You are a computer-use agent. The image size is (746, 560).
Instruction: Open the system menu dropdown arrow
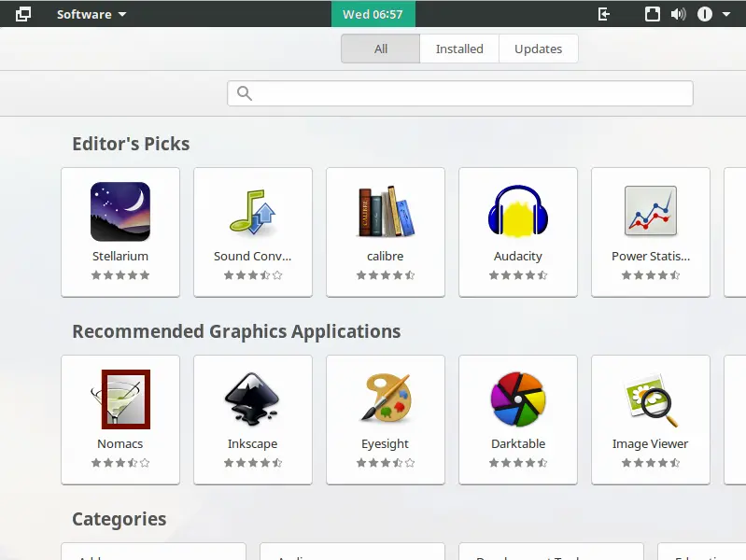tap(726, 14)
